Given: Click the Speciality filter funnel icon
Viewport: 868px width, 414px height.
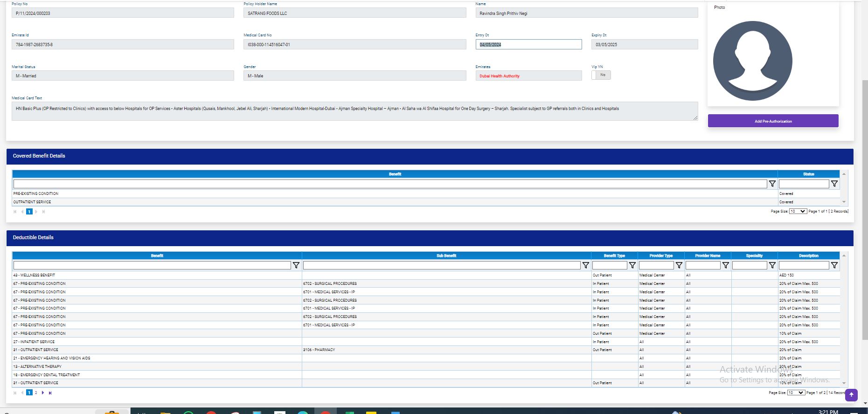Looking at the screenshot, I should (x=772, y=265).
